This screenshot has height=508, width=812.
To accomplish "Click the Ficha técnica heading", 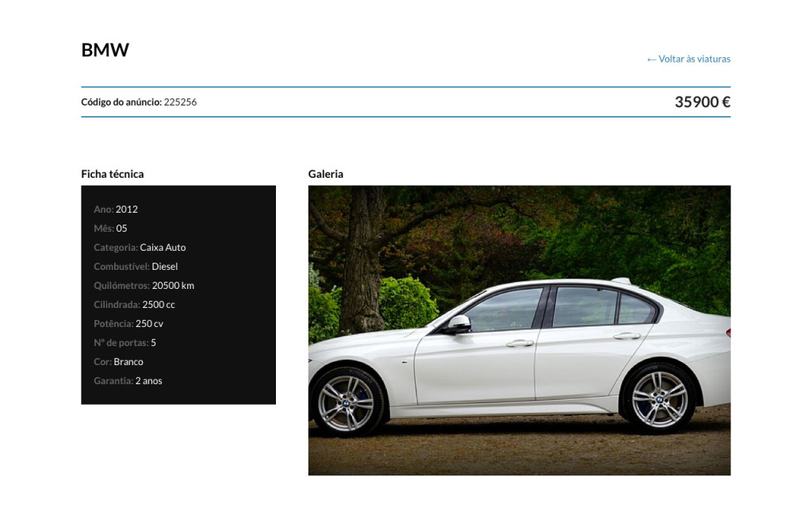I will 113,174.
